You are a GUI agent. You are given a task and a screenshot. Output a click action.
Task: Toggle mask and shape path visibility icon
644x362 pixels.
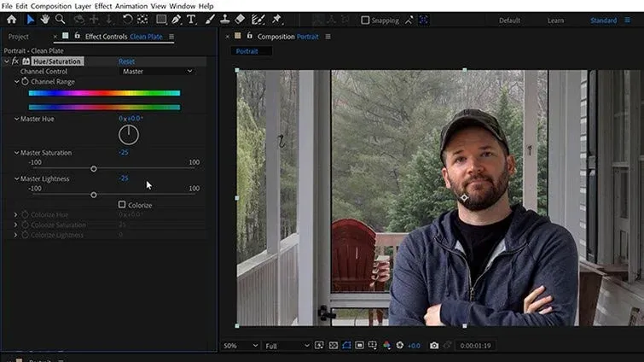[346, 346]
